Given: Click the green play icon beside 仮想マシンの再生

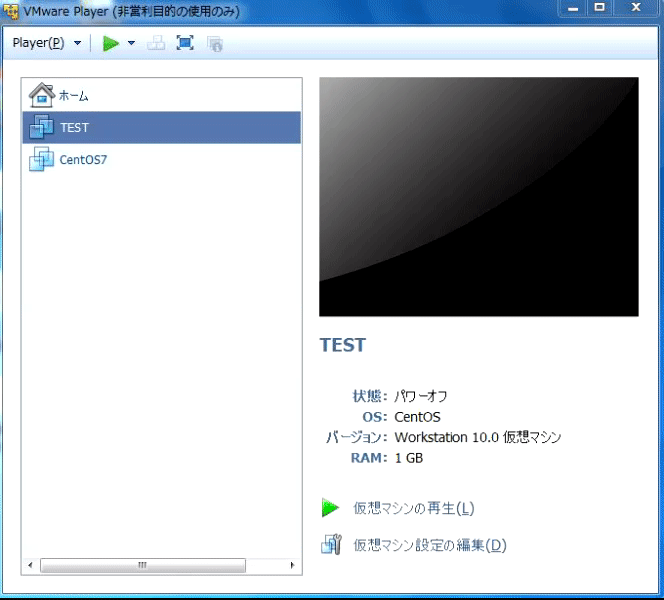Looking at the screenshot, I should [330, 508].
